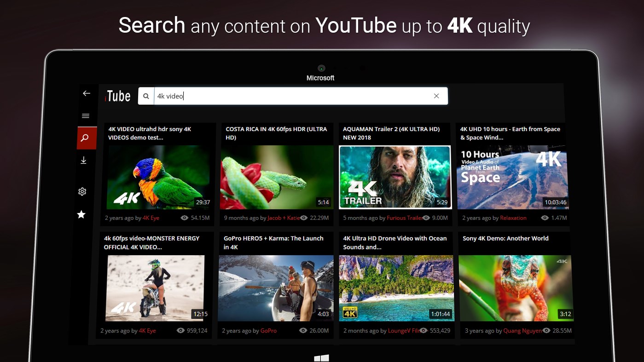Select the red search sidebar icon
This screenshot has height=362, width=644.
coord(87,138)
